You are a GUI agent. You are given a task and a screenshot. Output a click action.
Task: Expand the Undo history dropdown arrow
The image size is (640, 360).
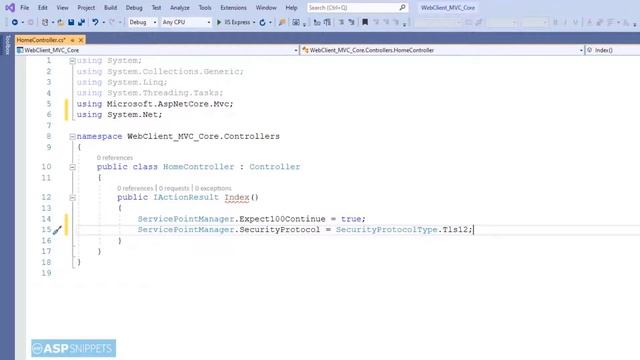[x=103, y=22]
